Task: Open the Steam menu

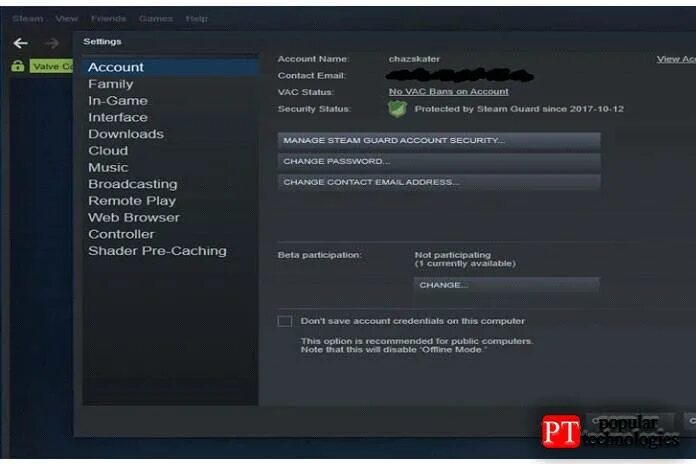Action: [28, 19]
